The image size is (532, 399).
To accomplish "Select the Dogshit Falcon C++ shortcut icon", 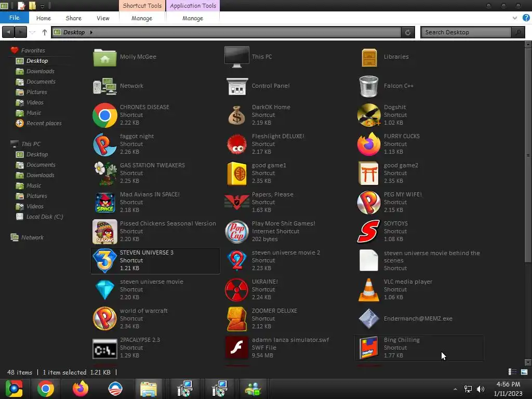I will point(369,115).
